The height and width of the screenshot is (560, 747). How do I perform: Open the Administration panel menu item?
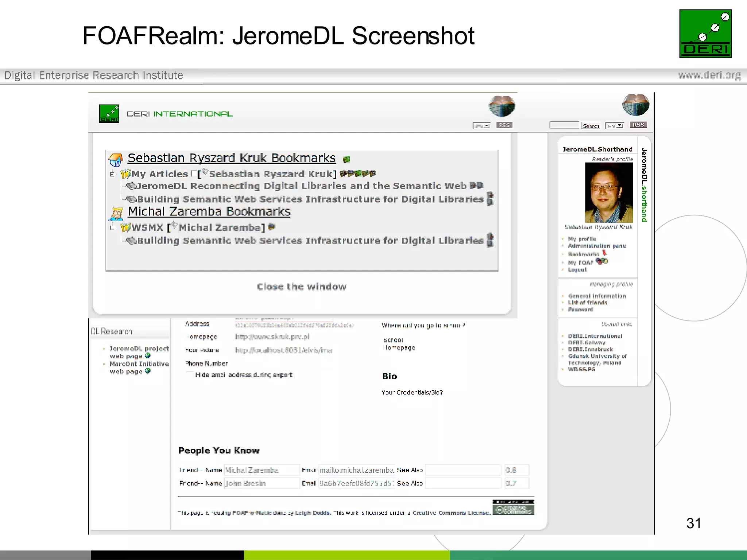click(597, 246)
